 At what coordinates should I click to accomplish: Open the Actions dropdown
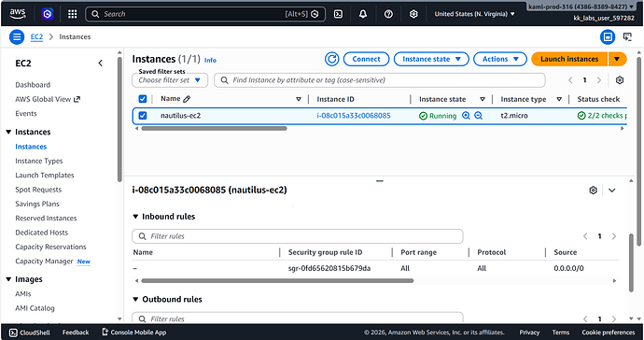coord(500,59)
